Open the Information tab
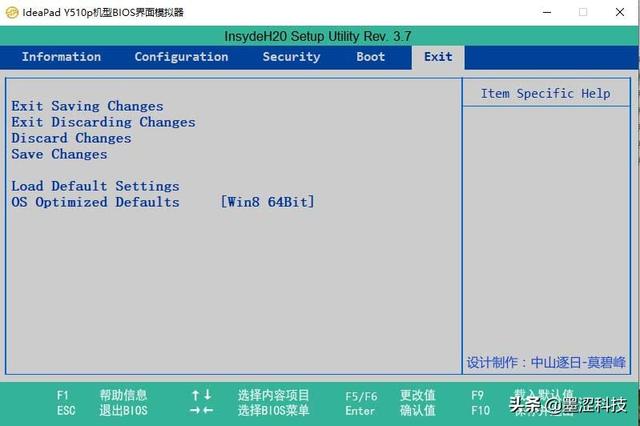Screen dimensions: 640x426 click(61, 57)
